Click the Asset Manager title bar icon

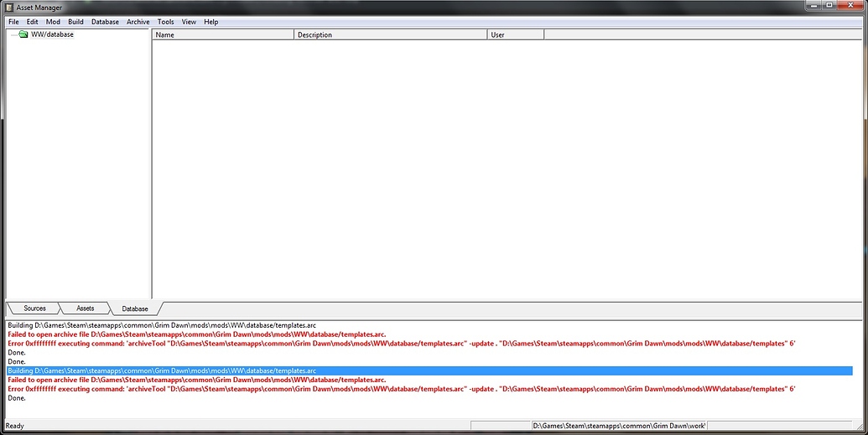[9, 7]
